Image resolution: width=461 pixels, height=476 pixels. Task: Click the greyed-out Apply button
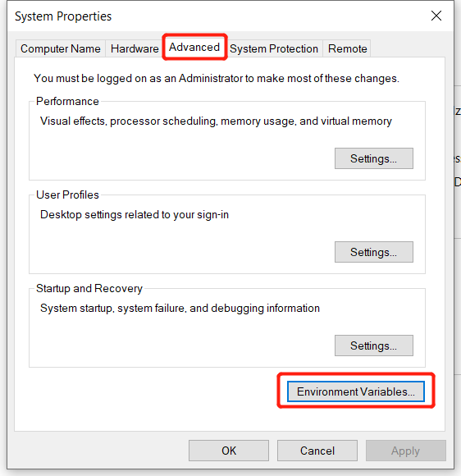[x=406, y=451]
